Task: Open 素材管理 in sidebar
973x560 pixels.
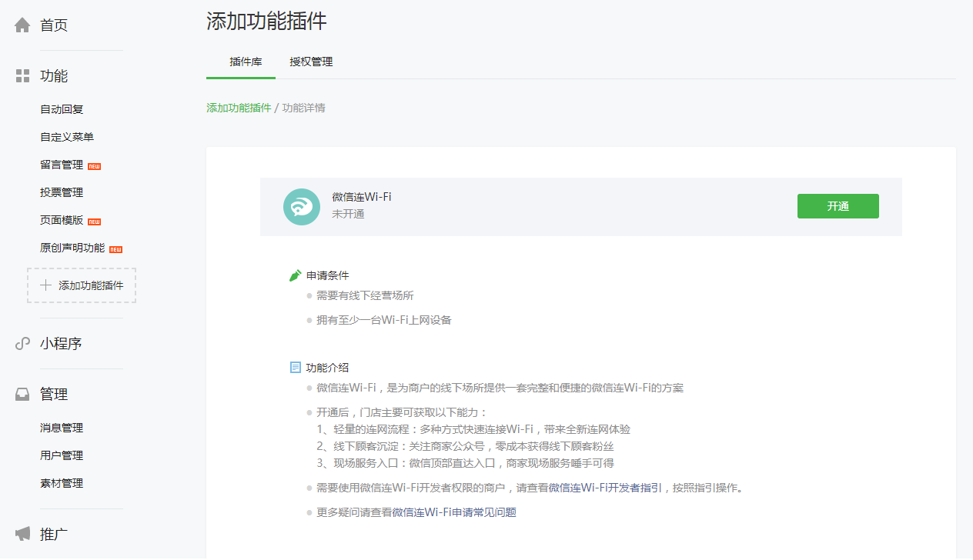Action: [62, 483]
